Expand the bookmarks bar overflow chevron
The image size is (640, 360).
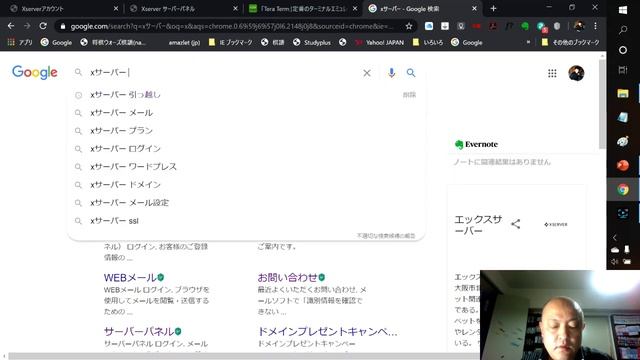tap(529, 42)
